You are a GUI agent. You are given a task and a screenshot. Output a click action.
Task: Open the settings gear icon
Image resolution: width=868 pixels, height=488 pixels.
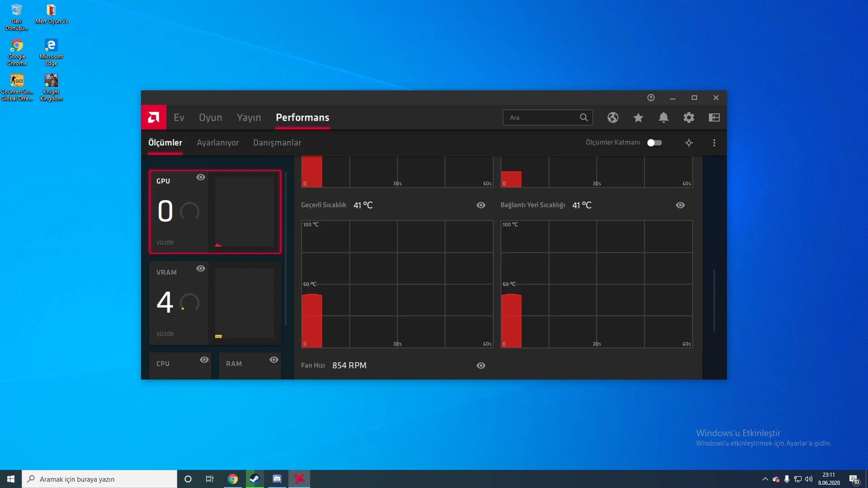(689, 117)
